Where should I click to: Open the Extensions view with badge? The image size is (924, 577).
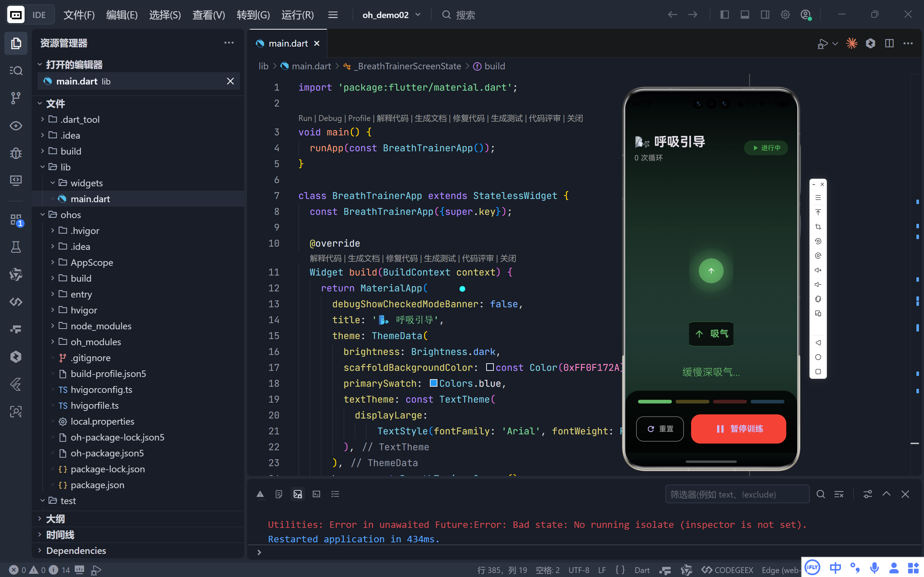tap(16, 220)
